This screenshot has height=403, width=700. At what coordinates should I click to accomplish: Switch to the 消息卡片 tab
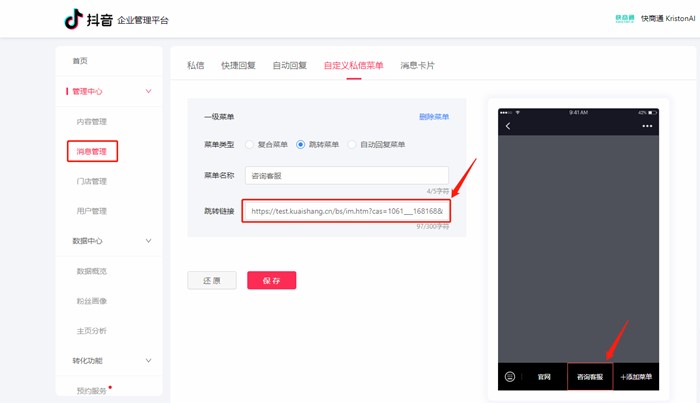(417, 66)
